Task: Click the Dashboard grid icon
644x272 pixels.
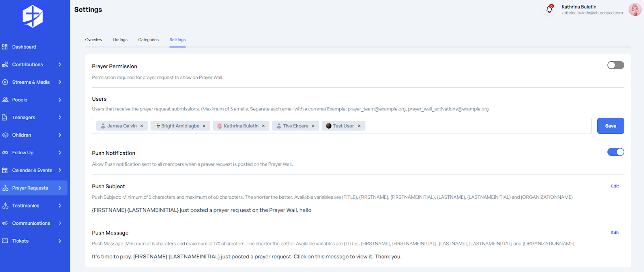Action: point(5,47)
